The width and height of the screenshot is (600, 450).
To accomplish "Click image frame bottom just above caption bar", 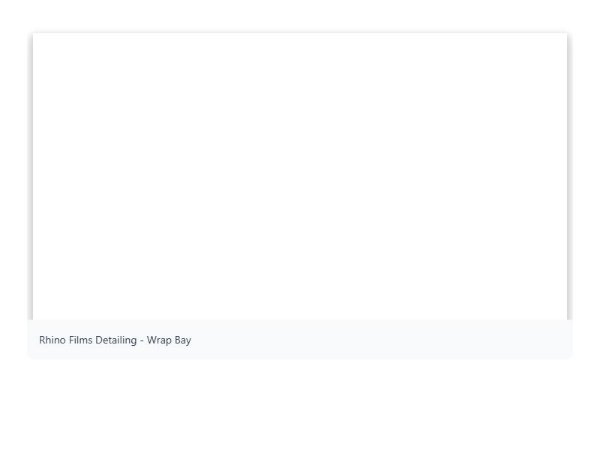I will click(300, 316).
